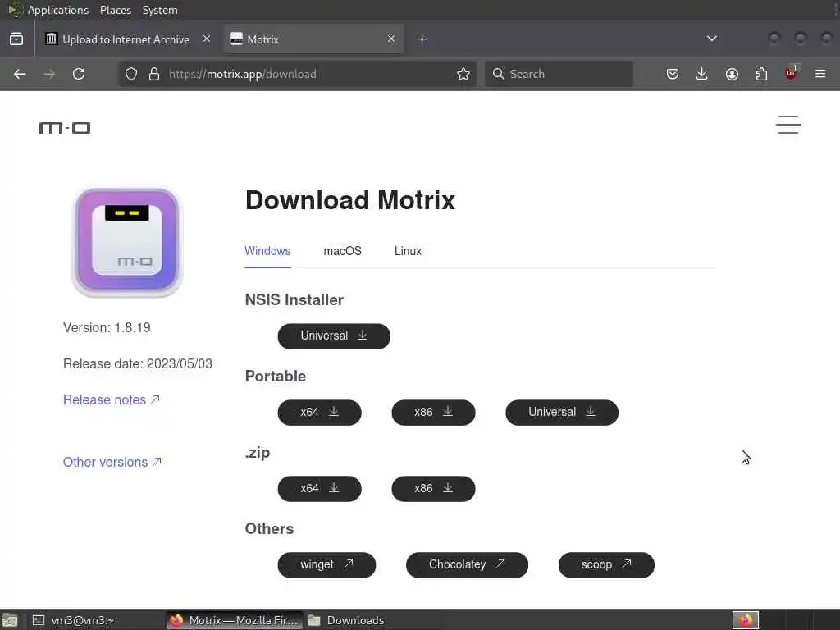Click the Version: 1.8.19 text

(x=107, y=327)
